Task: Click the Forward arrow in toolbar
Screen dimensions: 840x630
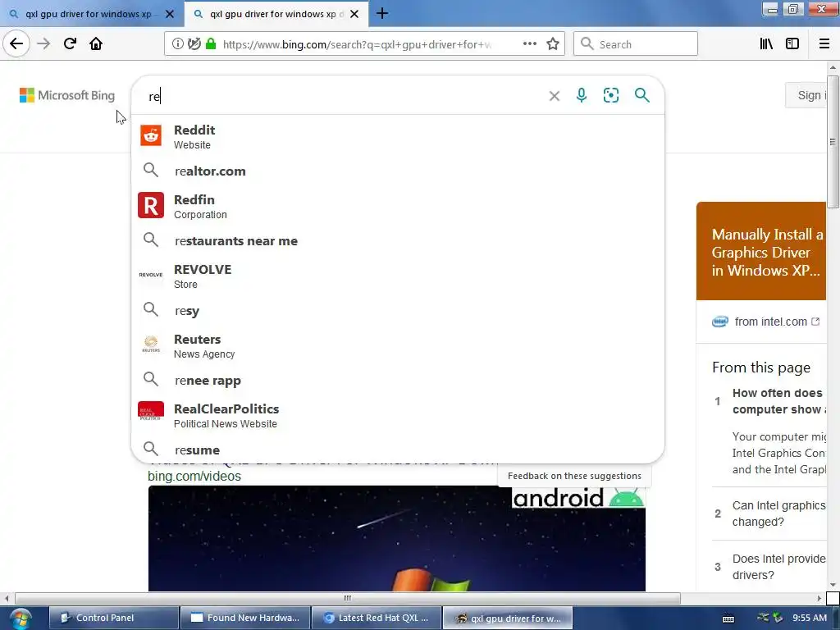Action: click(x=43, y=44)
